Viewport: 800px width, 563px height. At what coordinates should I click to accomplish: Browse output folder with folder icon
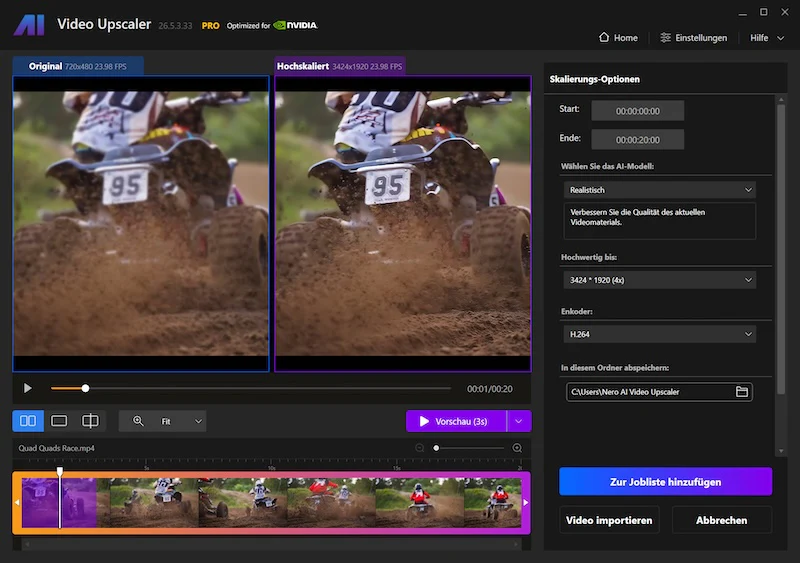tap(742, 392)
